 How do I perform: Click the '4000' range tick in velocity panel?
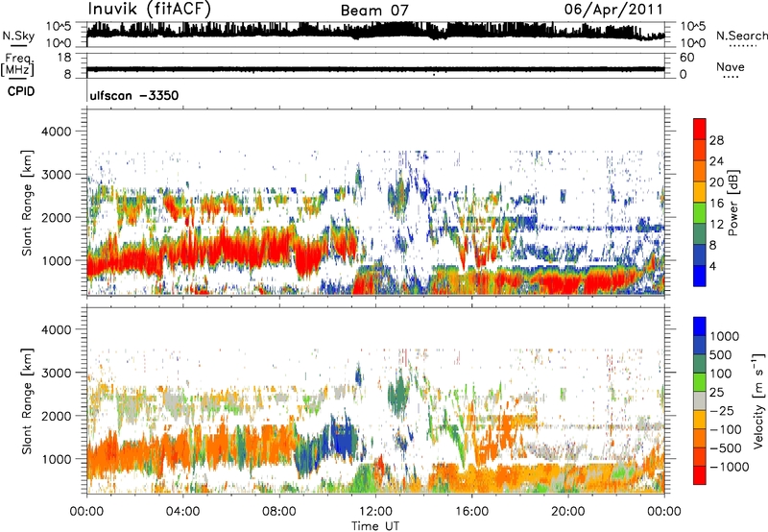(x=59, y=329)
